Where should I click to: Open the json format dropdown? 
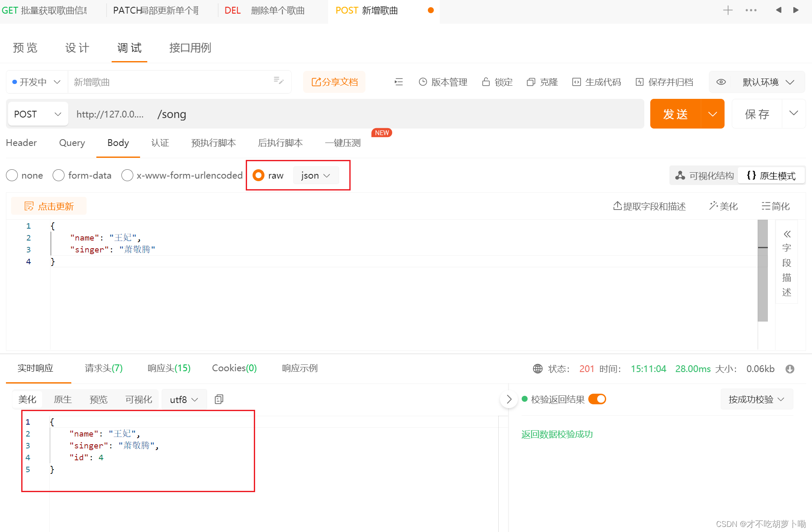(x=315, y=175)
